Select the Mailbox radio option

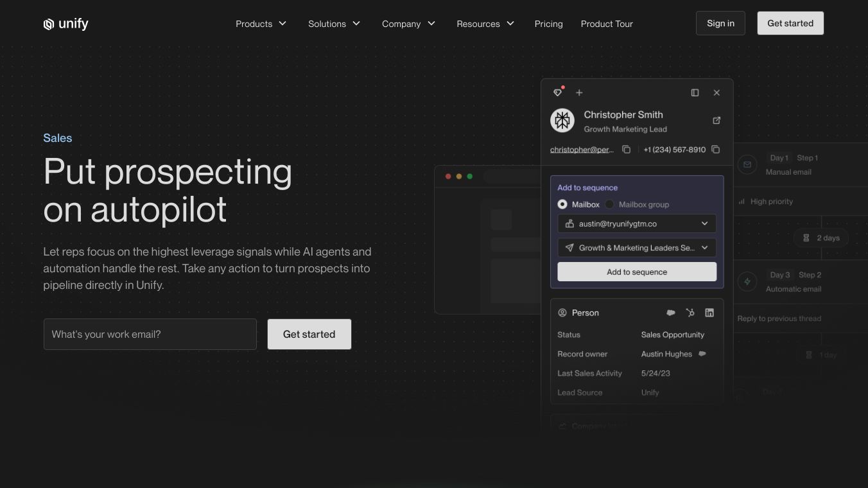click(x=562, y=204)
